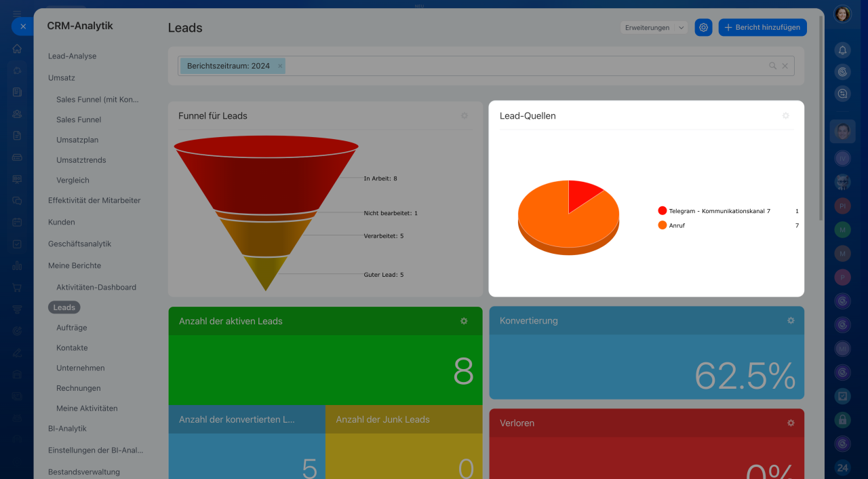Screen dimensions: 868x479
Task: Click the Guter Lead: 5 funnel label
Action: 384,275
